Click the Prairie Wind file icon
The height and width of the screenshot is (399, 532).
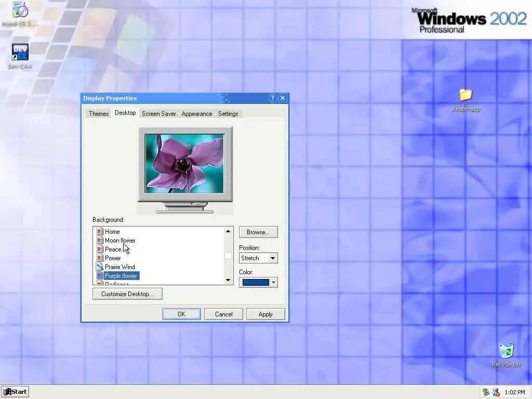click(x=100, y=267)
